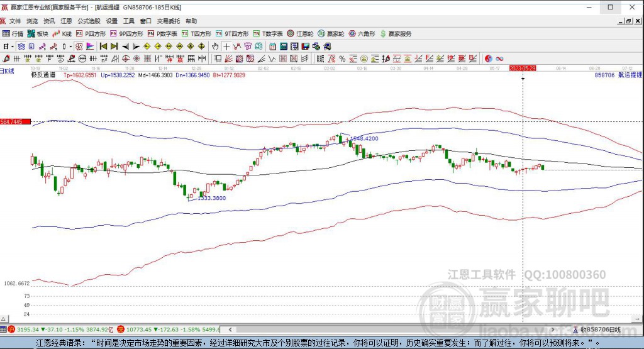Click the 858706 航运提锂 stock title

pos(618,75)
